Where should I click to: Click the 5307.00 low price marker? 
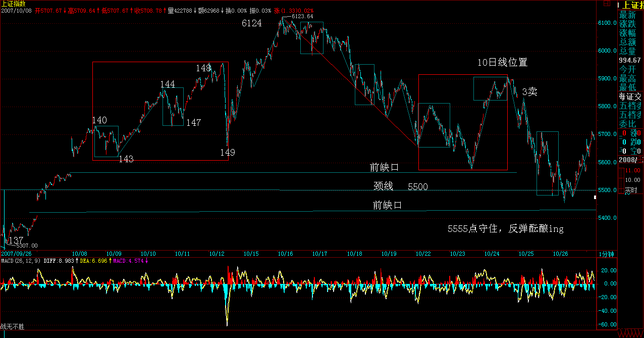[27, 246]
